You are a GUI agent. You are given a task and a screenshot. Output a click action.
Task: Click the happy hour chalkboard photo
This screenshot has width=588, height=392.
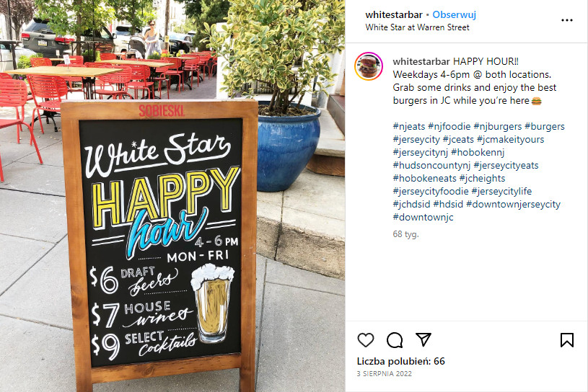[x=172, y=196]
